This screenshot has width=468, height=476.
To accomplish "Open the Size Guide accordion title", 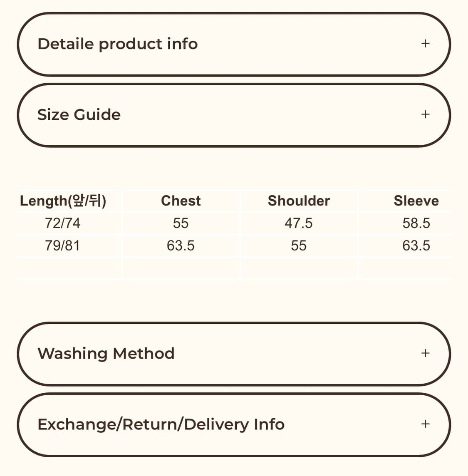I will click(x=79, y=115).
